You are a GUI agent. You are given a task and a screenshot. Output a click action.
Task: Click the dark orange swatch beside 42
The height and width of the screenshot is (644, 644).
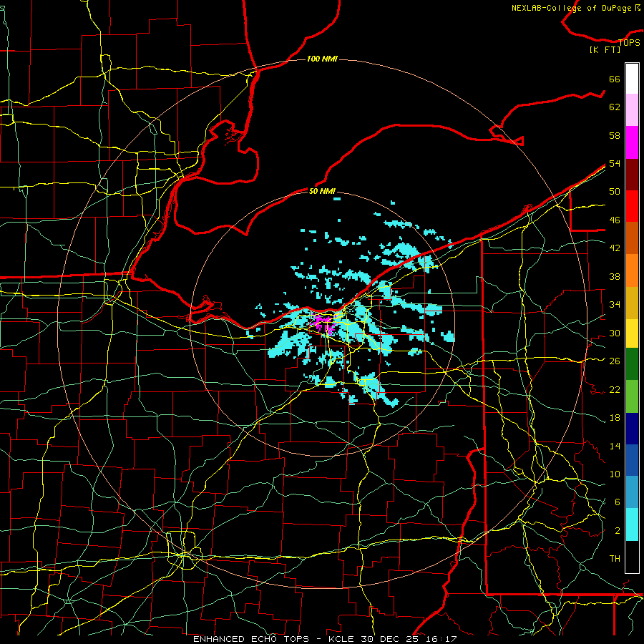click(632, 238)
